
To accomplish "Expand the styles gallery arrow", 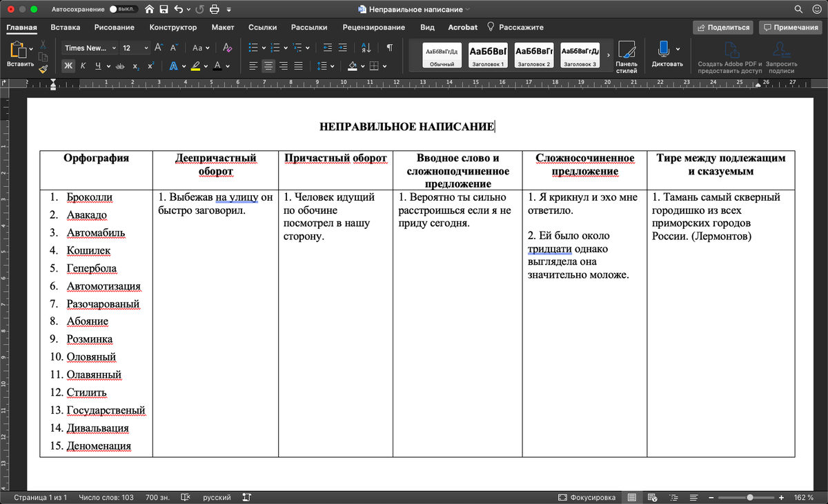I will point(608,56).
